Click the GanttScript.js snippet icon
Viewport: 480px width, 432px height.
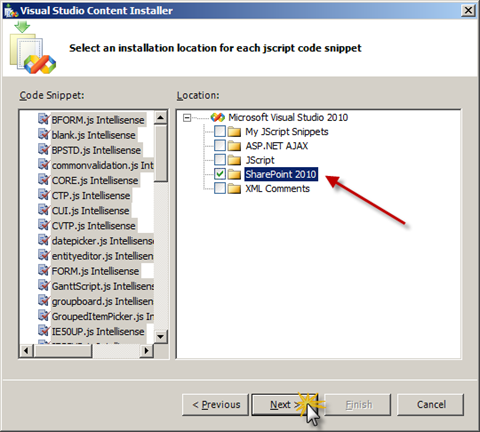tap(43, 285)
